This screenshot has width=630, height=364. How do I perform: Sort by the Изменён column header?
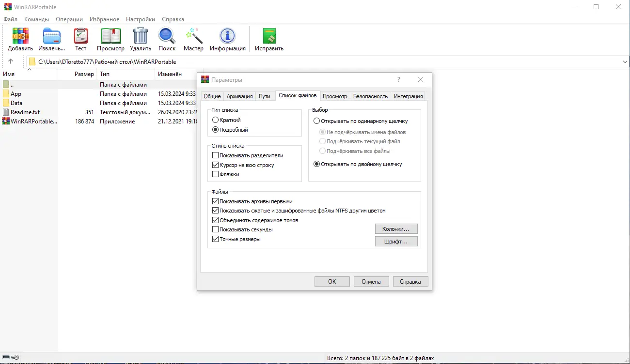[x=176, y=74]
